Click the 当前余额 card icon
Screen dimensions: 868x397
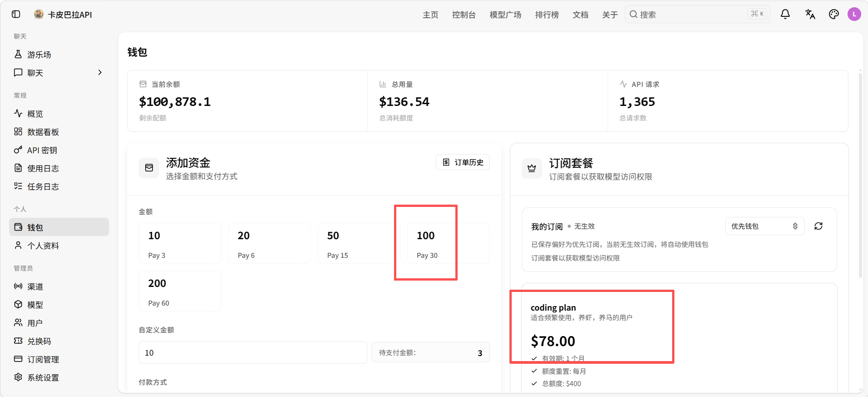(x=143, y=84)
